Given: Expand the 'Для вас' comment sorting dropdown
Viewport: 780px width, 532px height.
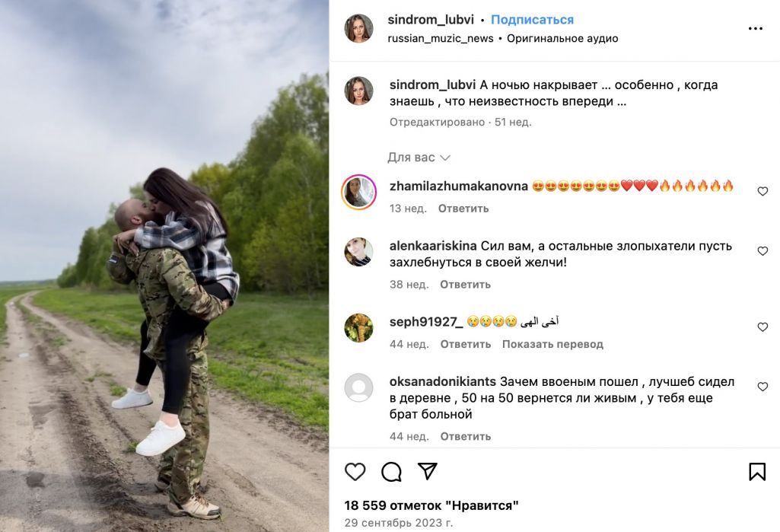Looking at the screenshot, I should (419, 158).
